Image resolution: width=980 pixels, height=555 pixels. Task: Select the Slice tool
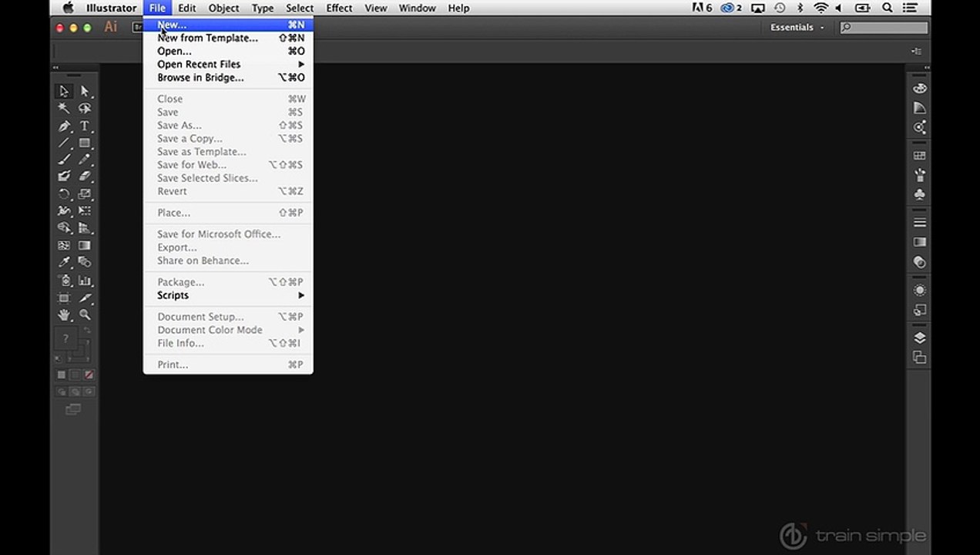(x=85, y=298)
